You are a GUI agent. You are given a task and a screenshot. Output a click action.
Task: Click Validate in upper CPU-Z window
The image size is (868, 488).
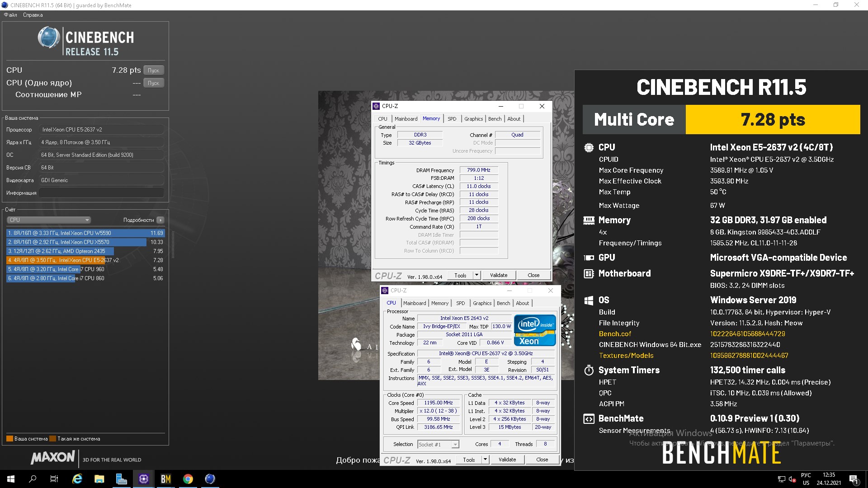tap(499, 275)
